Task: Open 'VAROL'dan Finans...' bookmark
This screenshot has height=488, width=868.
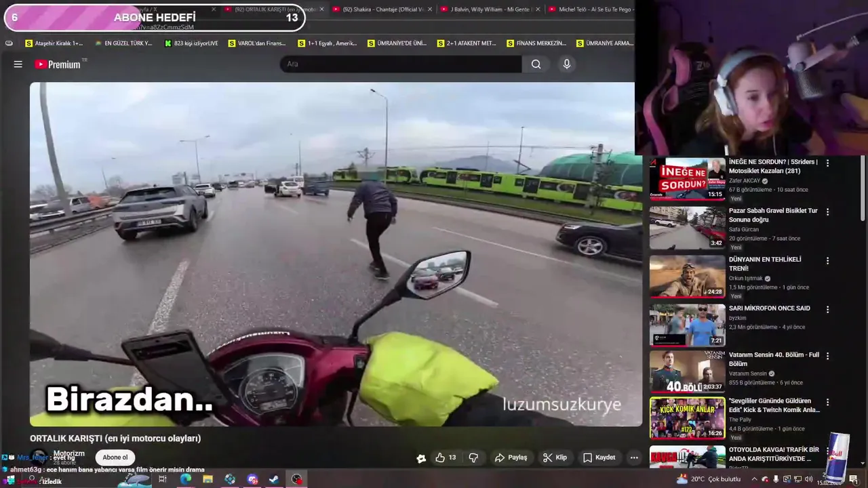Action: tap(257, 43)
